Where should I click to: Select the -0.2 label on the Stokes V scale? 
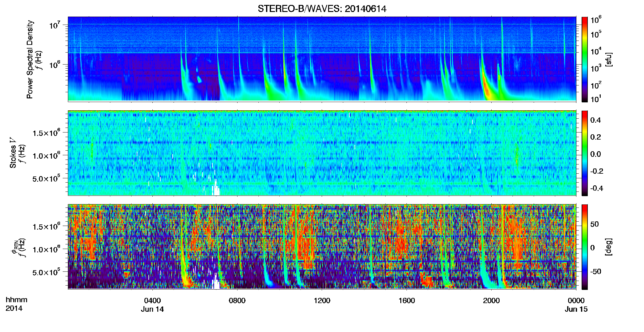point(597,171)
